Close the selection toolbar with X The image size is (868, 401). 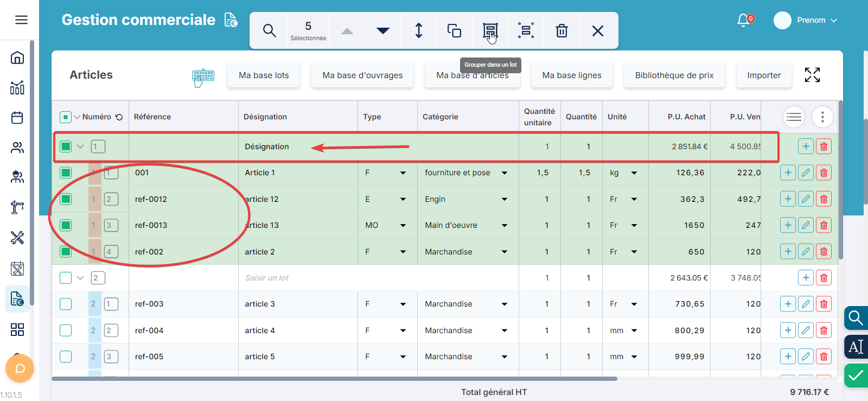coord(598,30)
